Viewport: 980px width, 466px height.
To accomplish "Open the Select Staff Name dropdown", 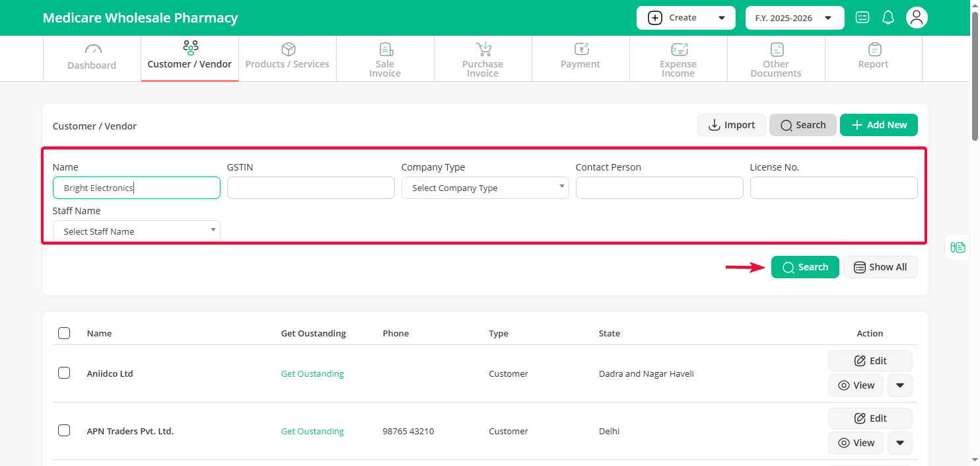I will coord(136,231).
